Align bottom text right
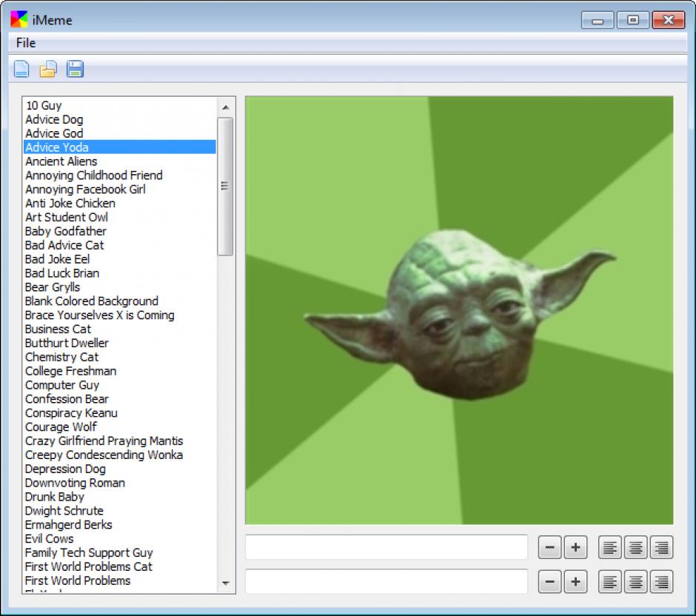The width and height of the screenshot is (696, 616). pos(661,582)
